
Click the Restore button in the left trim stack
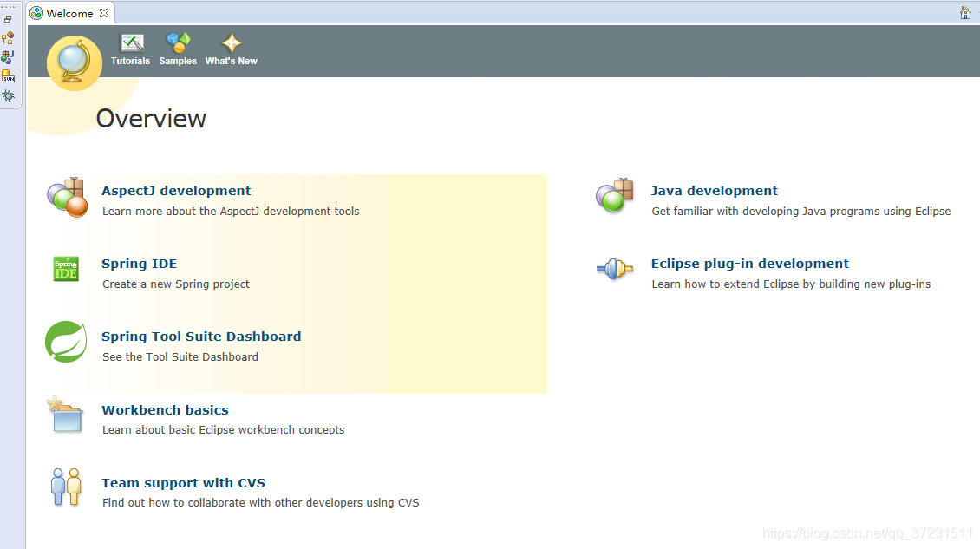pyautogui.click(x=8, y=19)
